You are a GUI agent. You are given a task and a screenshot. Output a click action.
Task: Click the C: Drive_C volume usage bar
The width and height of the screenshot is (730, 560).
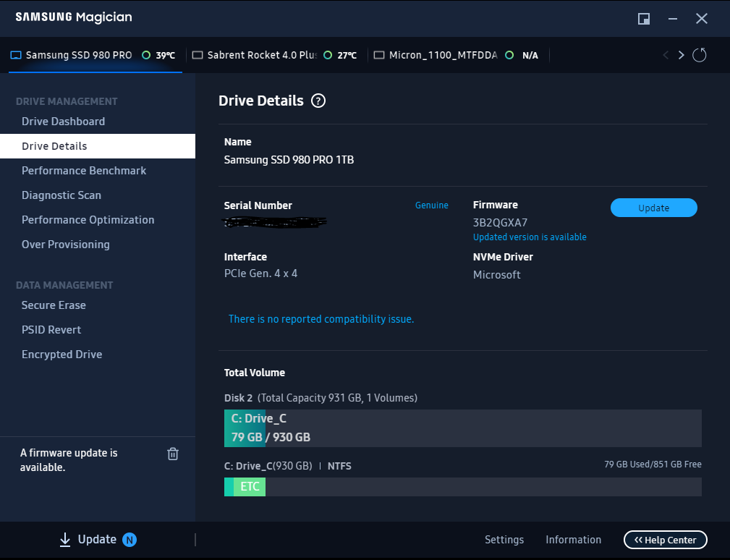462,428
